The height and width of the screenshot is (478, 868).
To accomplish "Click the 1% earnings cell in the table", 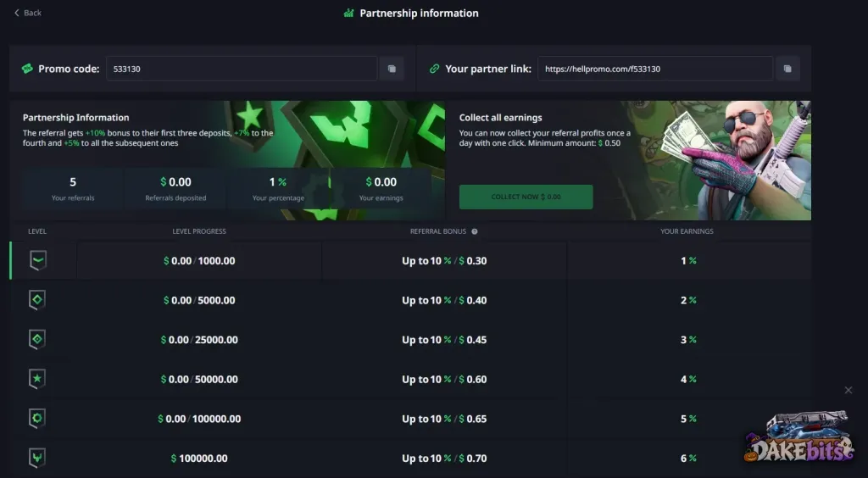I will 688,260.
